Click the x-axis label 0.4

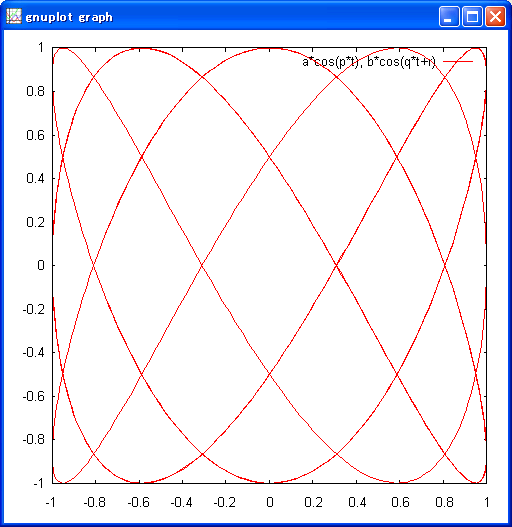pos(357,502)
